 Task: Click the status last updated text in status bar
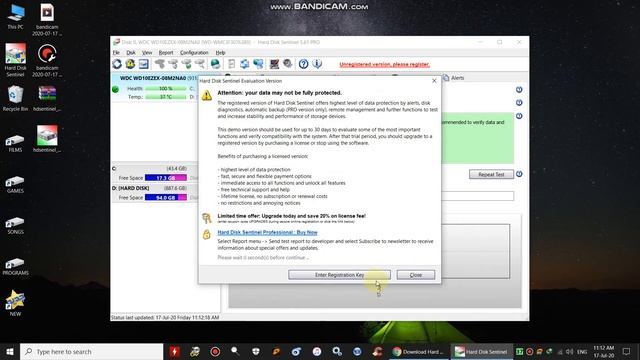(x=165, y=317)
